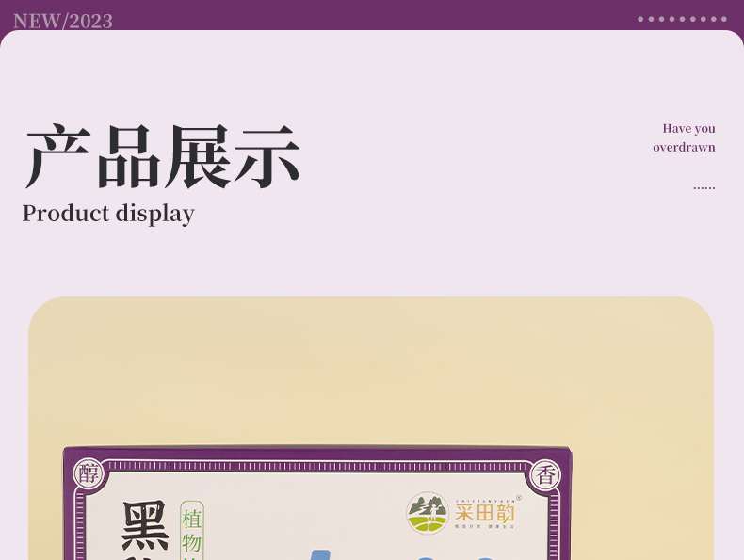The image size is (744, 560).
Task: Click the purple header bar background
Action: (377, 13)
